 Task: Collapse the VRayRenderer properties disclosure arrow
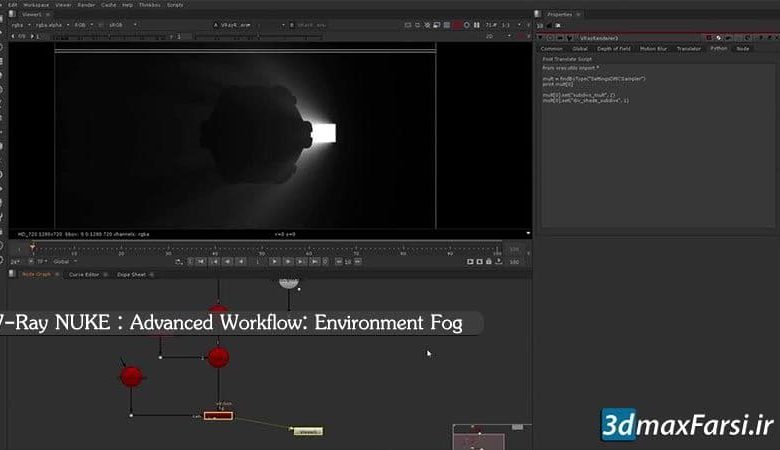[540, 38]
